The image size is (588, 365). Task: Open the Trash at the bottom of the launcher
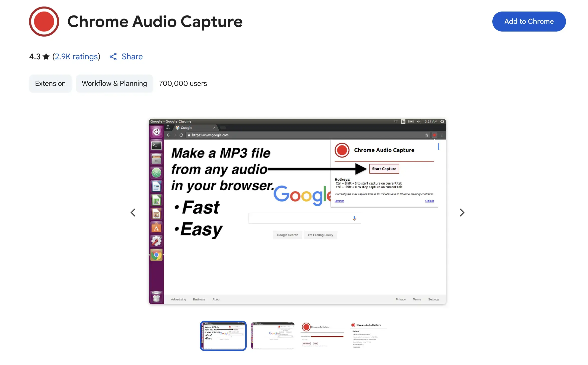click(156, 297)
